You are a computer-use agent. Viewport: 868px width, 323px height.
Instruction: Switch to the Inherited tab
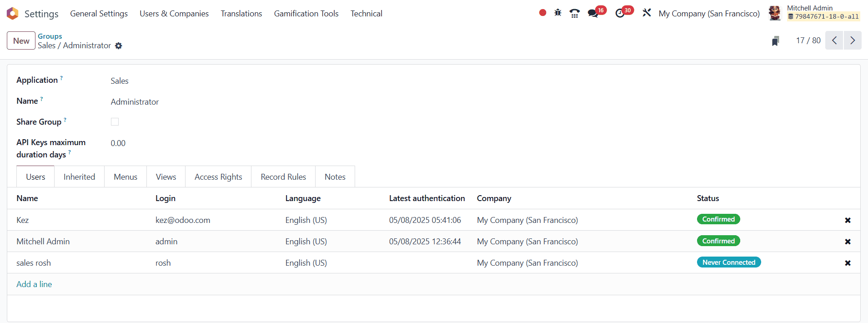pos(79,177)
